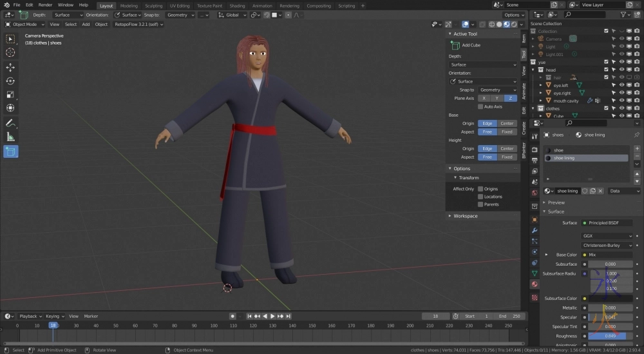The image size is (644, 354).
Task: Click the 3D Cursor tool
Action: coord(10,52)
